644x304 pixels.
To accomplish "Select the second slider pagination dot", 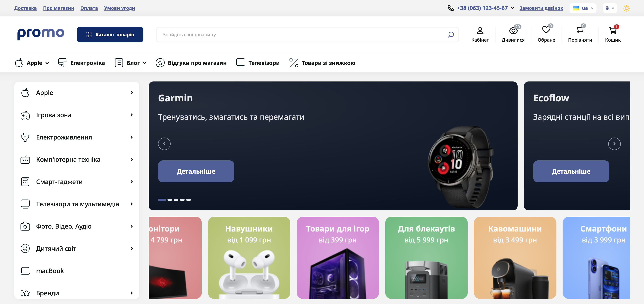I will [170, 200].
